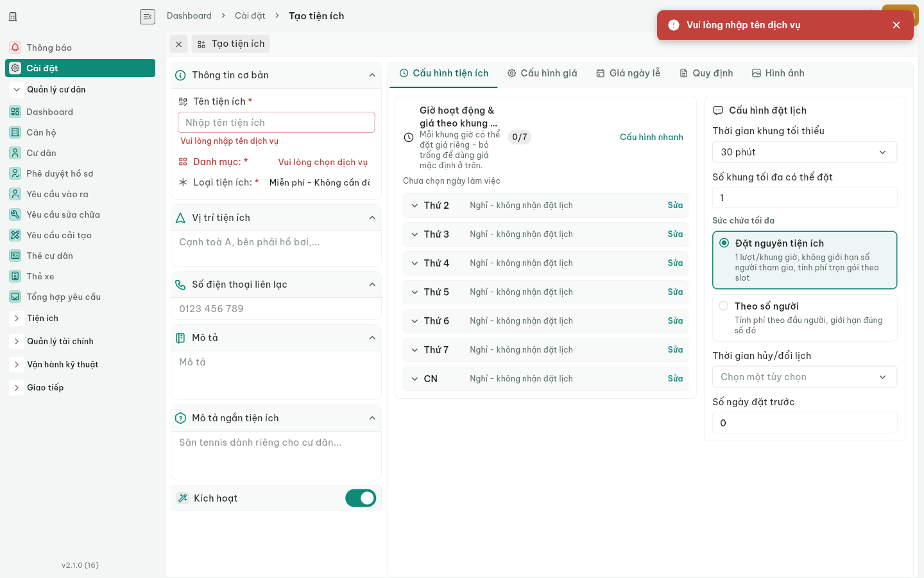Click the Thông báo bell icon
Image resolution: width=924 pixels, height=578 pixels.
(15, 48)
